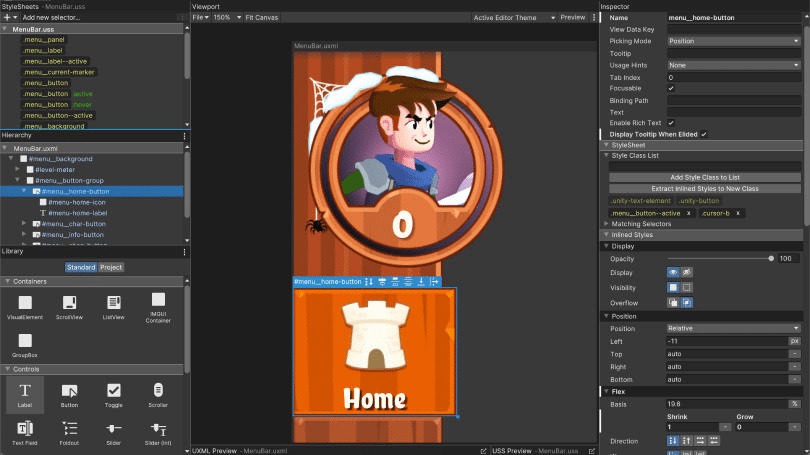810x455 pixels.
Task: Toggle Display Tooltip When Elided checkbox
Action: [704, 133]
